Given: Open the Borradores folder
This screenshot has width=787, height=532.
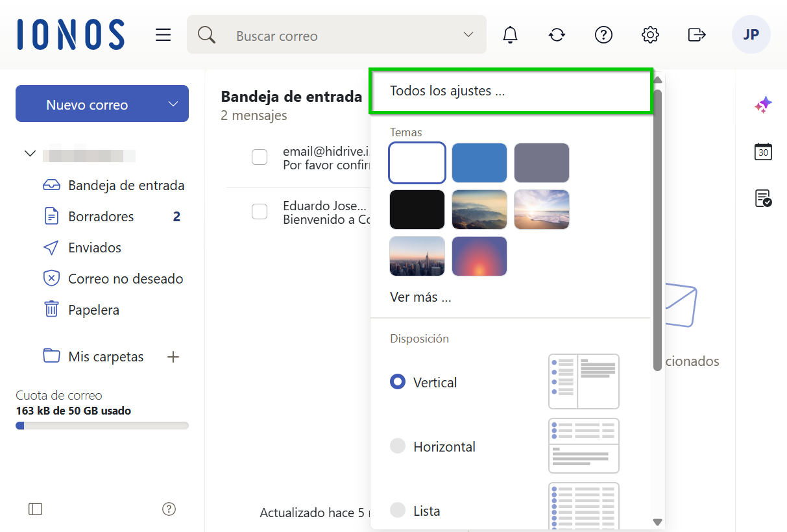Looking at the screenshot, I should click(101, 216).
